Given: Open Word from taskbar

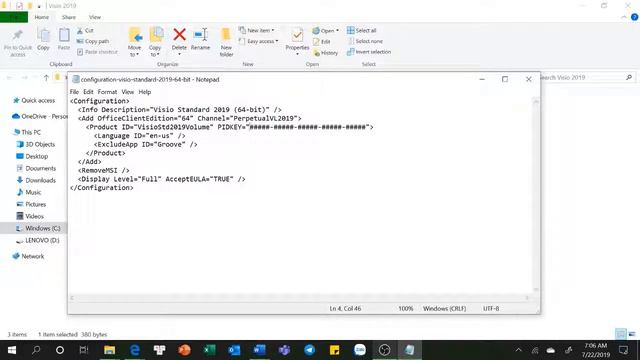Looking at the screenshot, I should click(x=259, y=350).
